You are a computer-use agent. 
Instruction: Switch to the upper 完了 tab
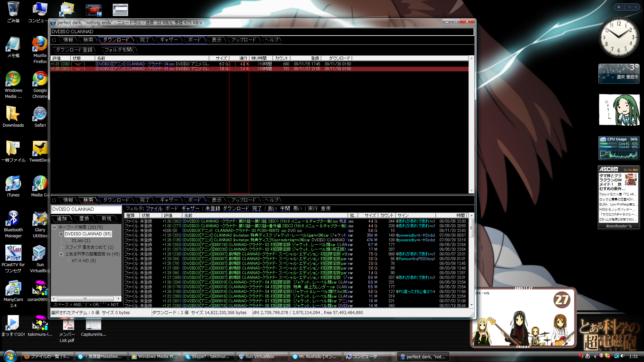[145, 40]
